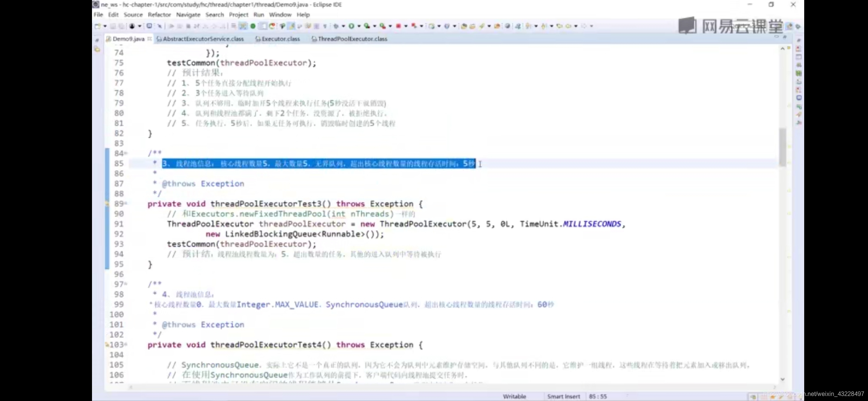
Task: Maximize the editor area
Action: coord(785,37)
